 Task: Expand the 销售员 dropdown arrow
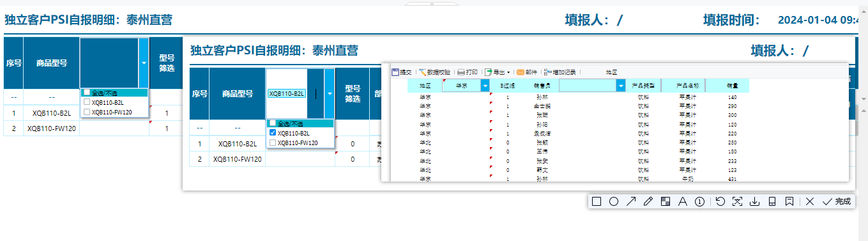(x=621, y=85)
